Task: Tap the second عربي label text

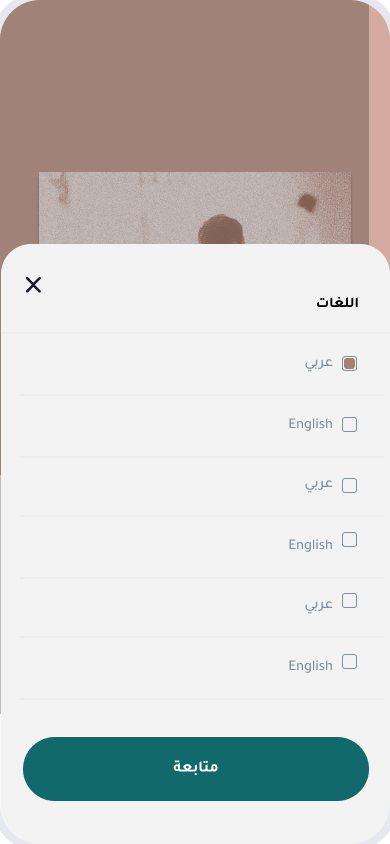Action: (319, 484)
